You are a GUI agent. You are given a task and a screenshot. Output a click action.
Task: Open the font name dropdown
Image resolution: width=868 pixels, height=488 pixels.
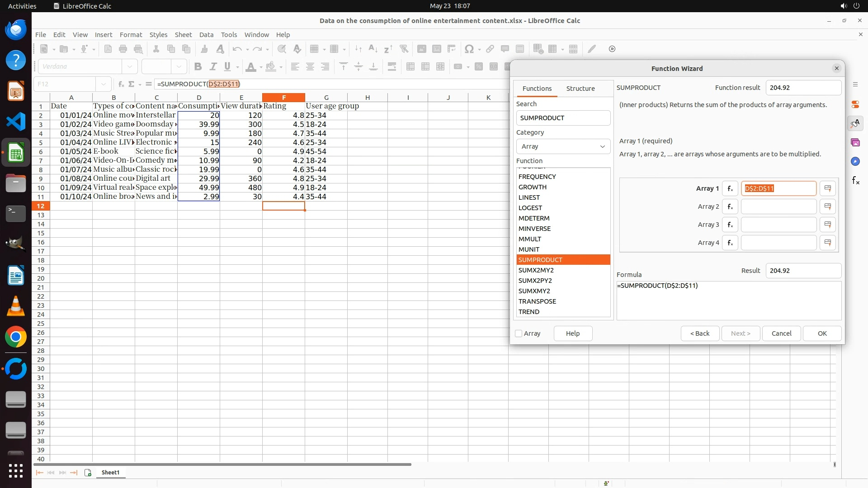pyautogui.click(x=130, y=67)
